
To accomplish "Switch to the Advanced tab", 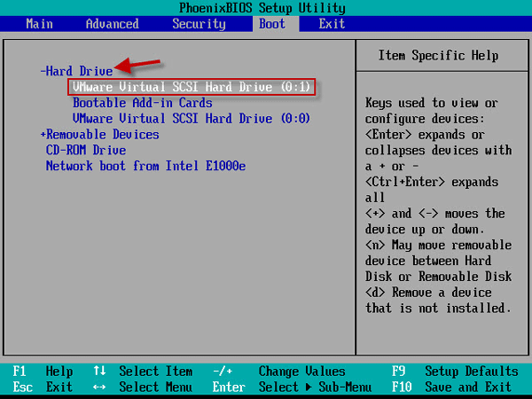I will pos(113,24).
